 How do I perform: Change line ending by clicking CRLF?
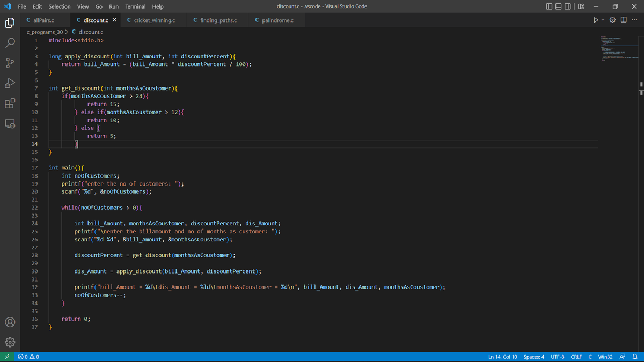coord(576,356)
